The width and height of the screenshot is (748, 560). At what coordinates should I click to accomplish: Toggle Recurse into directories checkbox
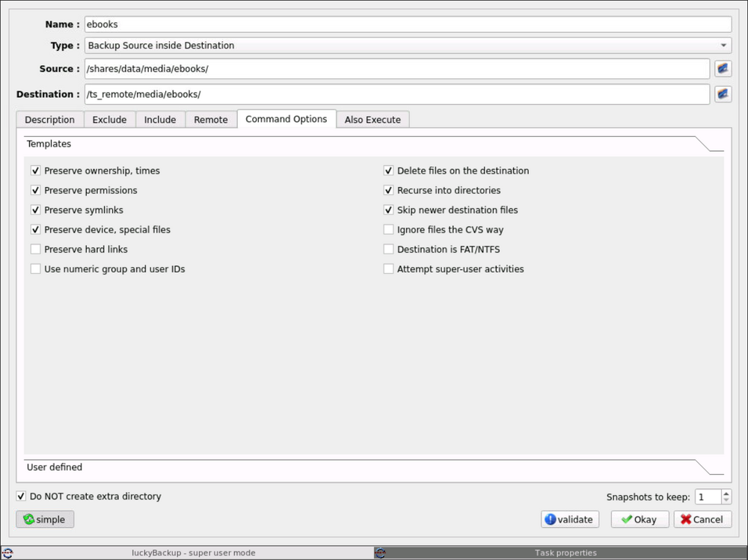(389, 191)
